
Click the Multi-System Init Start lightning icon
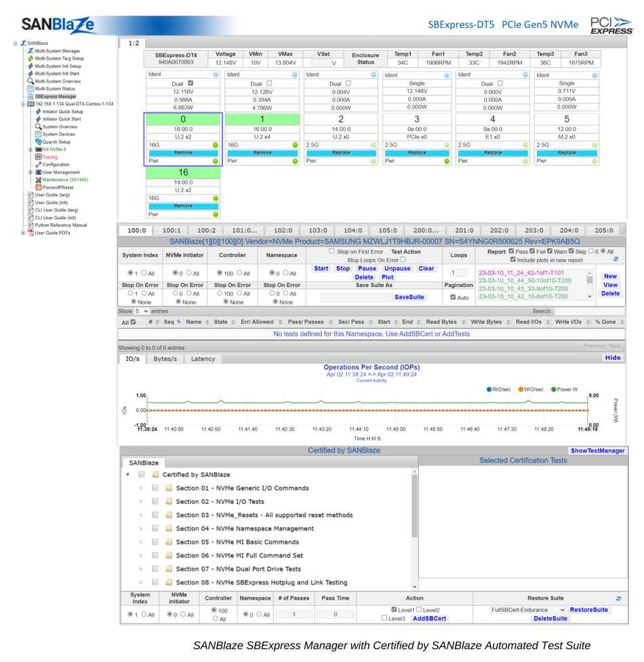point(31,73)
